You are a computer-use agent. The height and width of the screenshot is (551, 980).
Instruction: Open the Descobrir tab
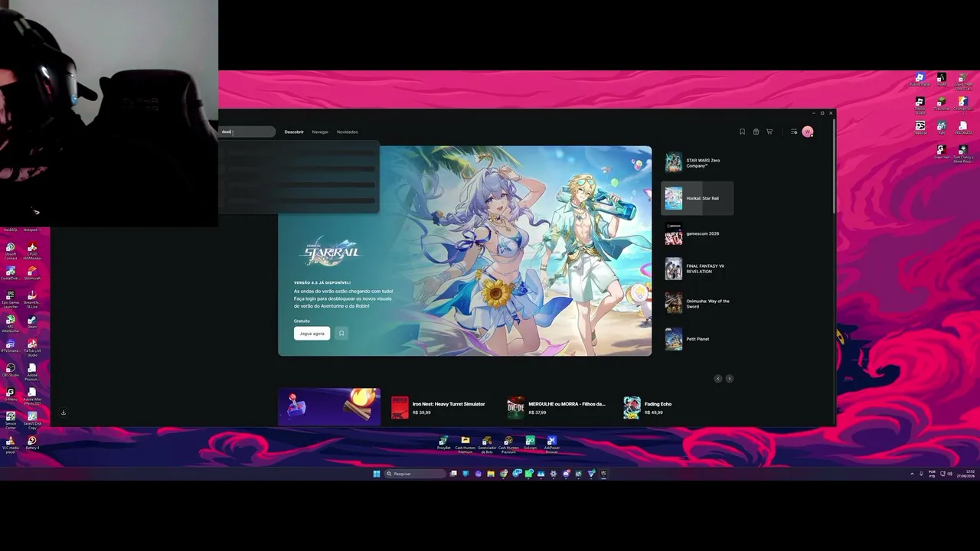294,132
